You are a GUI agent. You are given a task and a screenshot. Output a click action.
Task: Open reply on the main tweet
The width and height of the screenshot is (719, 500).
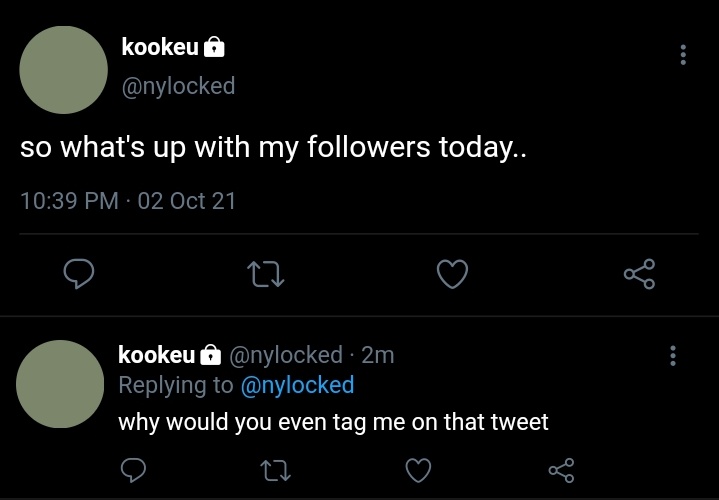tap(79, 273)
